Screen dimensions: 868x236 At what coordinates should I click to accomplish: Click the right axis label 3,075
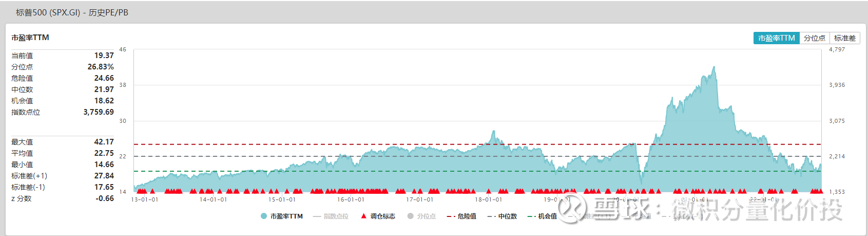coord(837,121)
